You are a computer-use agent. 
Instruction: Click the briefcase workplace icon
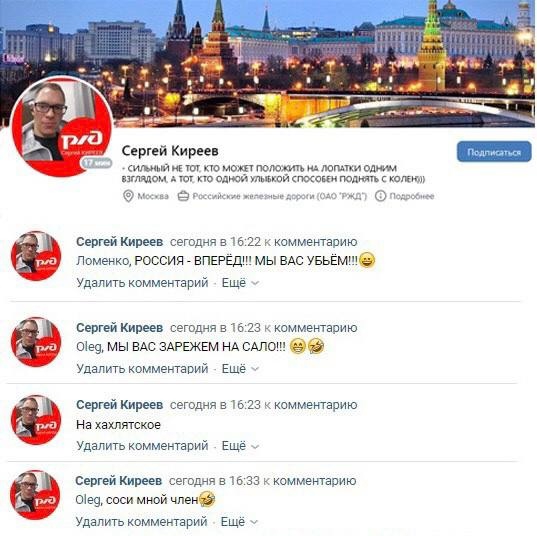click(183, 196)
